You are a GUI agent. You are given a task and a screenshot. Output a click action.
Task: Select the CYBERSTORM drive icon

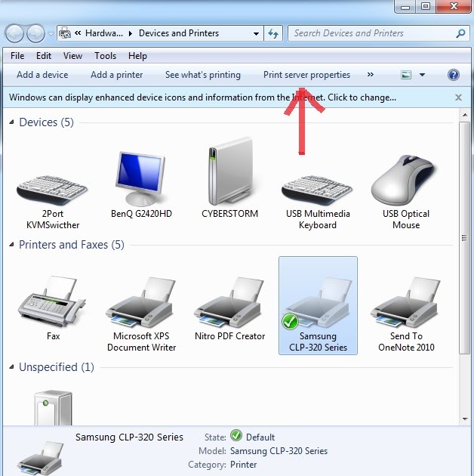pyautogui.click(x=230, y=172)
